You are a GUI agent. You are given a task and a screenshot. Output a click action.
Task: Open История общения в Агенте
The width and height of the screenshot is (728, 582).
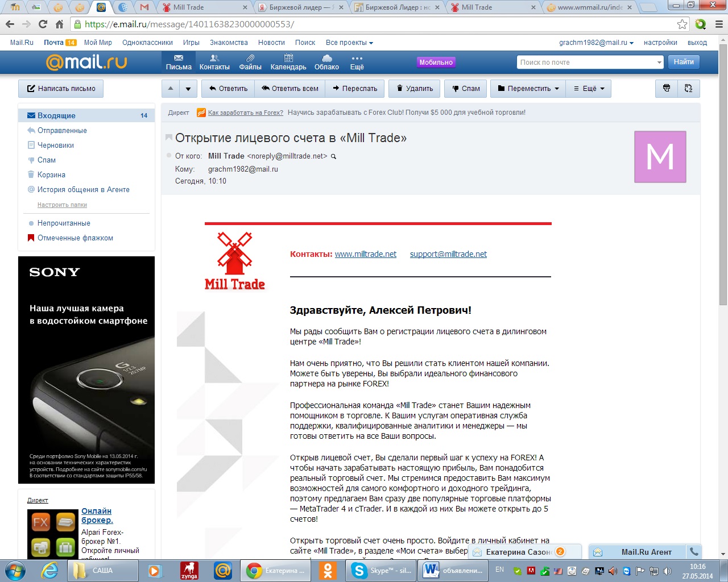tap(83, 189)
